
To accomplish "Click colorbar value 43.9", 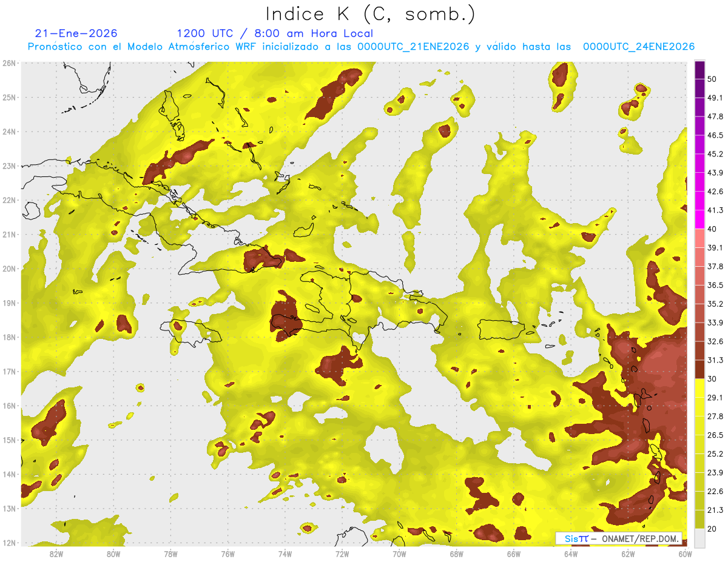I will click(715, 173).
